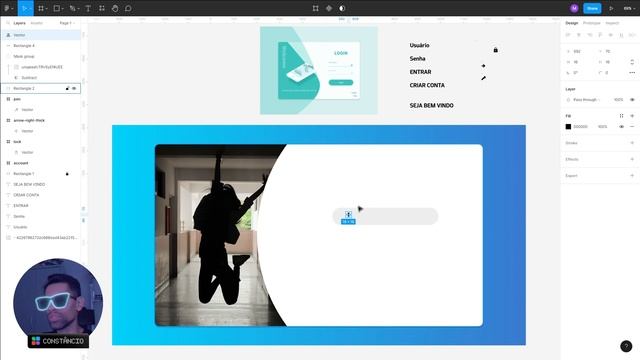640x360 pixels.
Task: Switch to the Design tab
Action: click(571, 23)
